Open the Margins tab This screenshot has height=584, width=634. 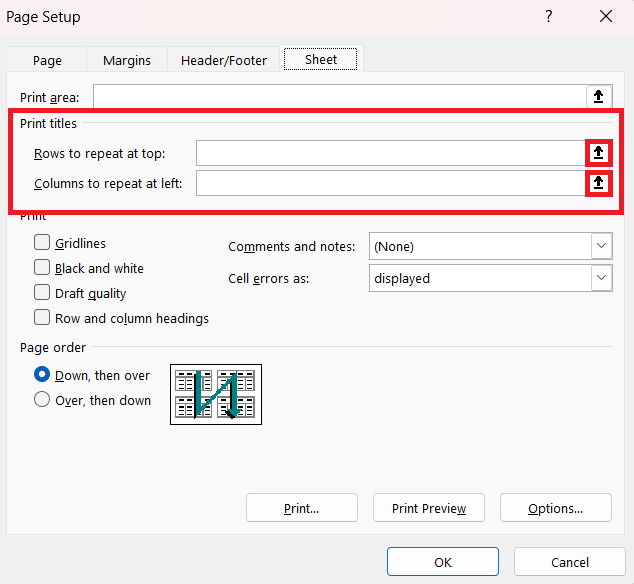coord(127,60)
